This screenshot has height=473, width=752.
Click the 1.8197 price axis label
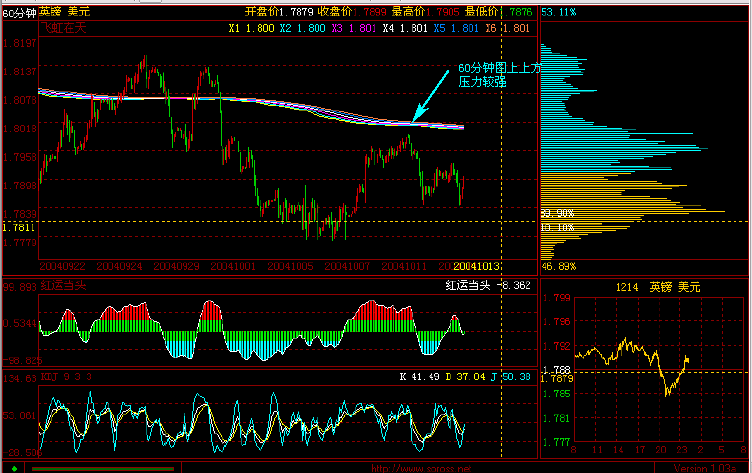20,43
